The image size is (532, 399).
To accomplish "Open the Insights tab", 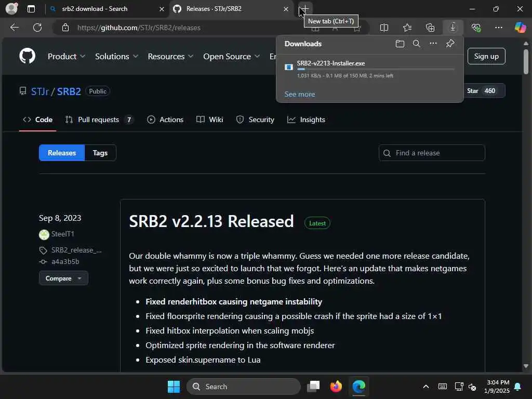I will click(x=306, y=119).
